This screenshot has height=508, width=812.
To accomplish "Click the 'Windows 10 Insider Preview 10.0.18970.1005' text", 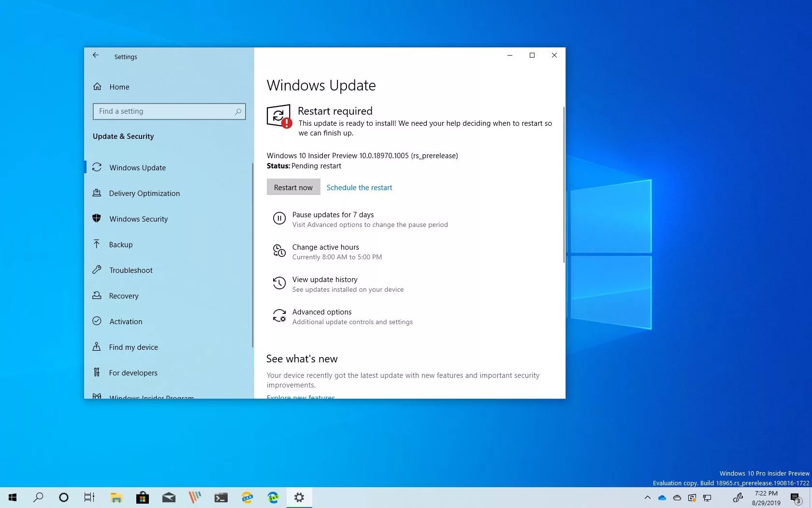I will click(337, 156).
